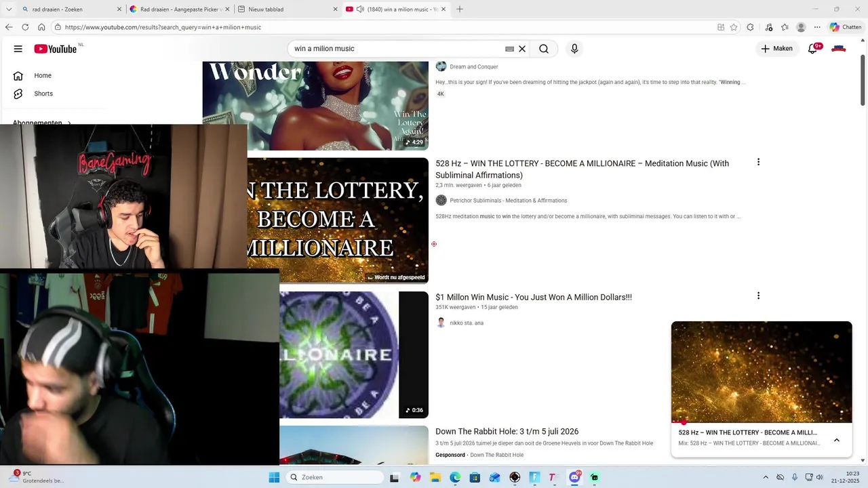Viewport: 868px width, 488px height.
Task: Open Discord from the taskbar
Action: pyautogui.click(x=574, y=477)
